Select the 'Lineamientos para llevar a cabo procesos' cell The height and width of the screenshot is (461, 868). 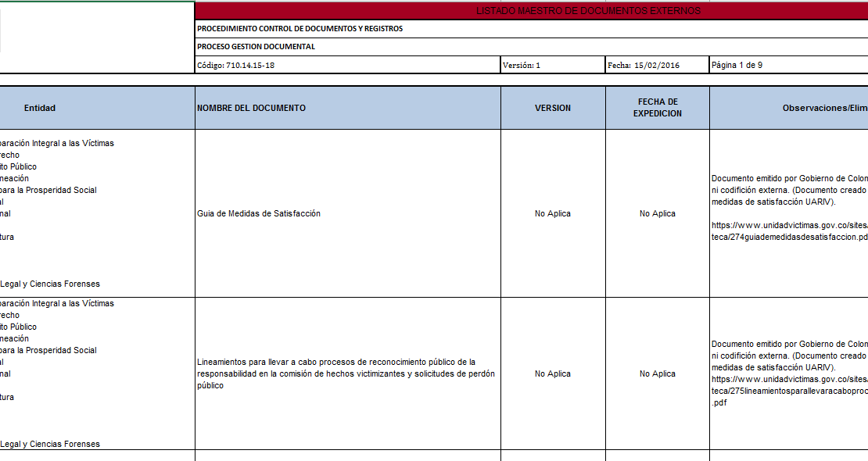pyautogui.click(x=348, y=373)
